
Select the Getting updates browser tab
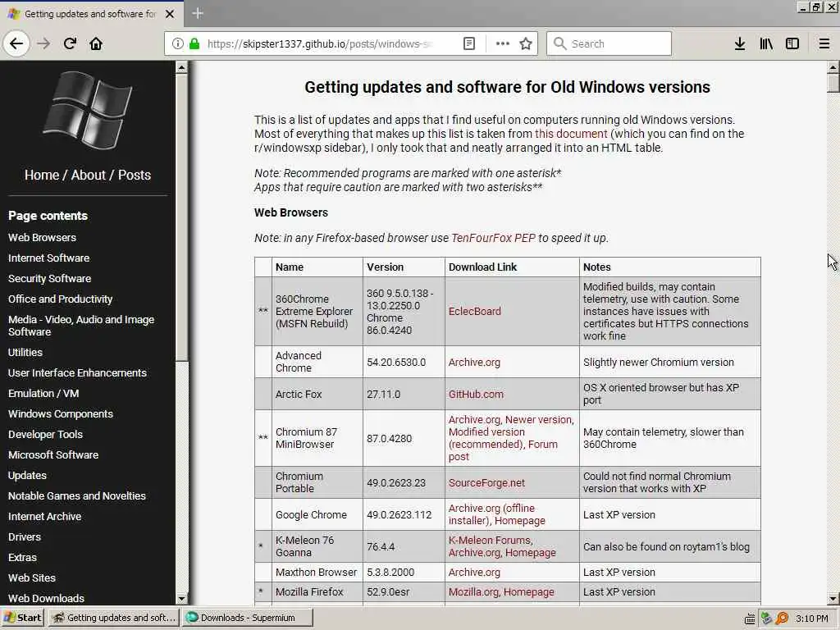(x=91, y=14)
